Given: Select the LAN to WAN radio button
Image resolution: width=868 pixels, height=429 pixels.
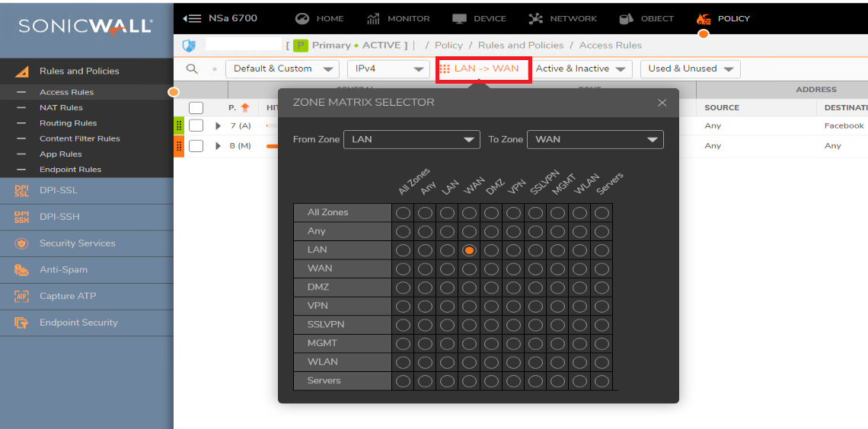Looking at the screenshot, I should click(470, 250).
